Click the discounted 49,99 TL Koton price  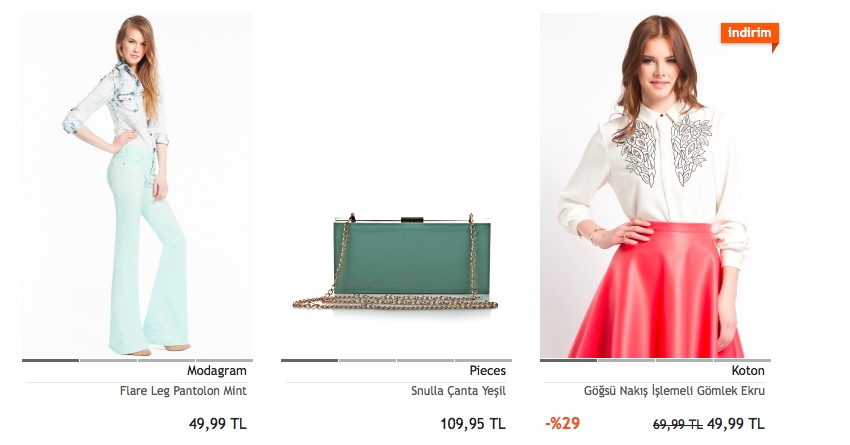[736, 423]
